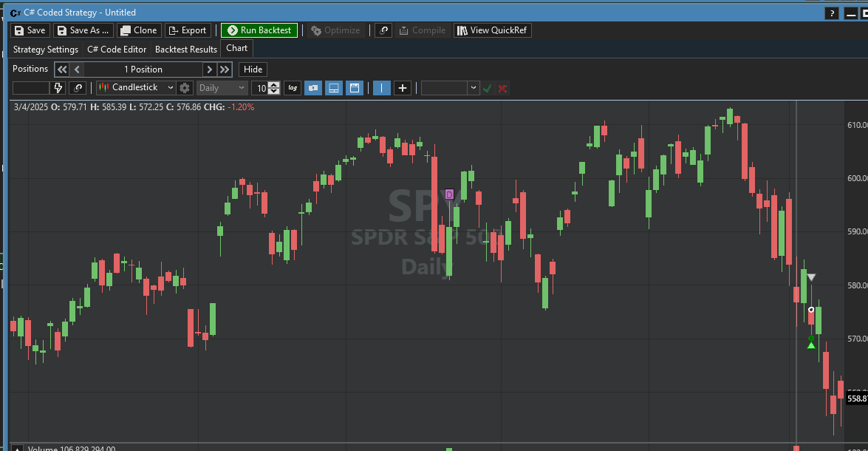The height and width of the screenshot is (451, 868).
Task: Open chart style settings gear
Action: [x=185, y=88]
